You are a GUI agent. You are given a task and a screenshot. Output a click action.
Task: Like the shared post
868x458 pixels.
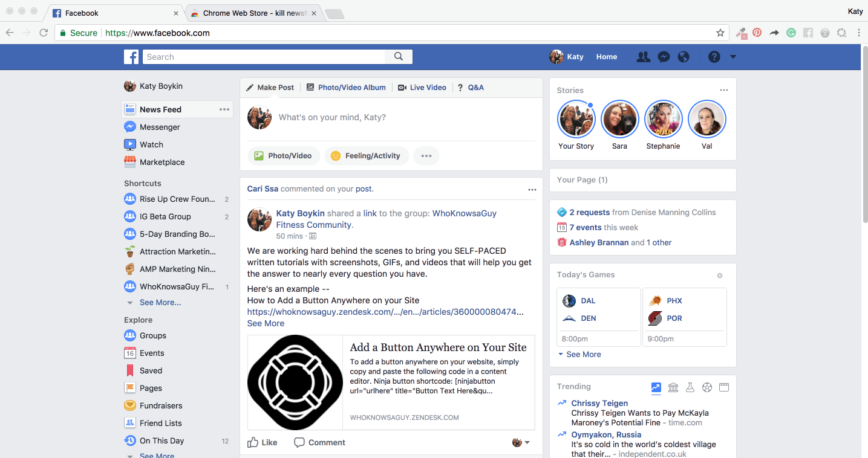263,442
